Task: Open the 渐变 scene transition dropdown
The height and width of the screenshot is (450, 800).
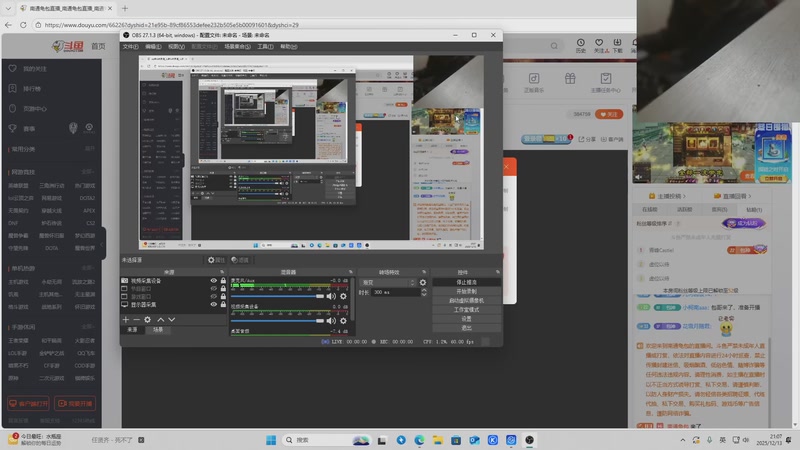Action: pos(386,282)
